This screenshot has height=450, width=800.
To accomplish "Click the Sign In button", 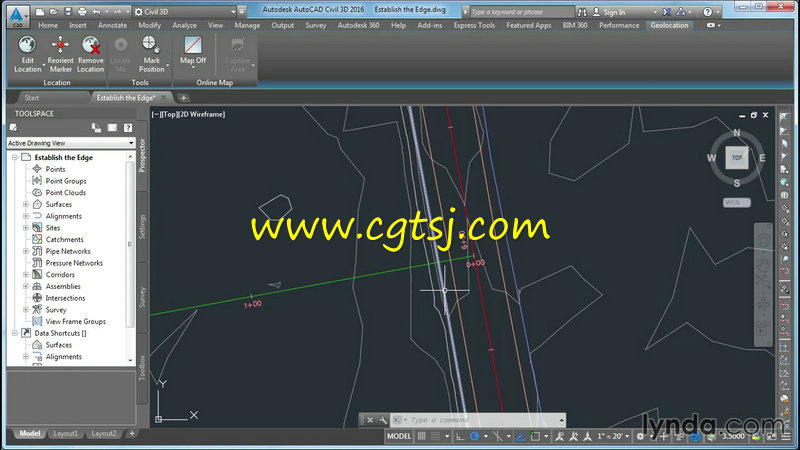I will 609,12.
